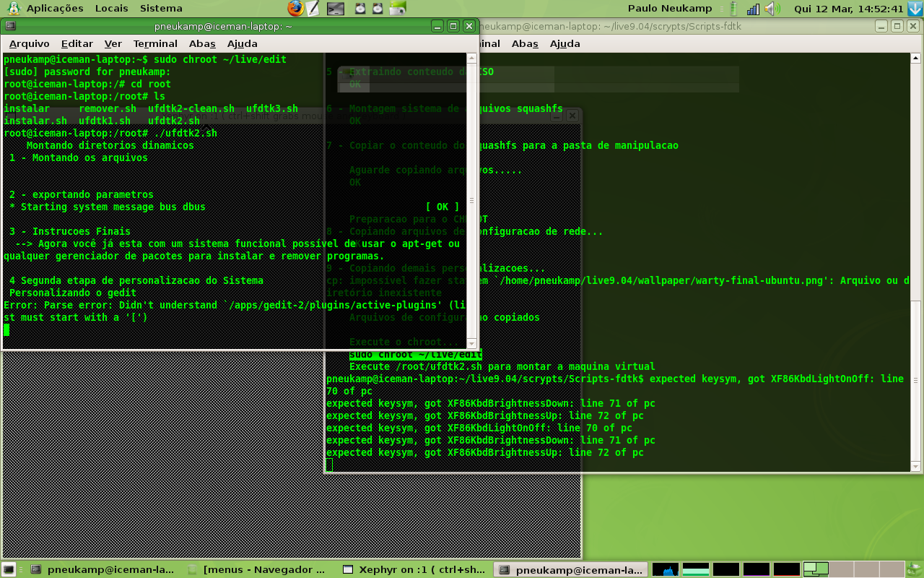This screenshot has width=924, height=578.
Task: Click 'Execute /root/ufdtk2.sh para montar' line
Action: coord(502,366)
